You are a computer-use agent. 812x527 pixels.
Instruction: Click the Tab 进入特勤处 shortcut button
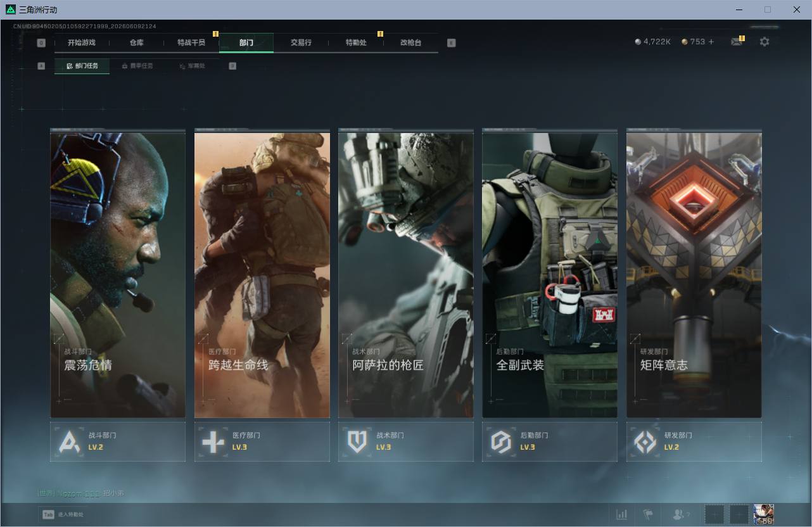tap(62, 514)
